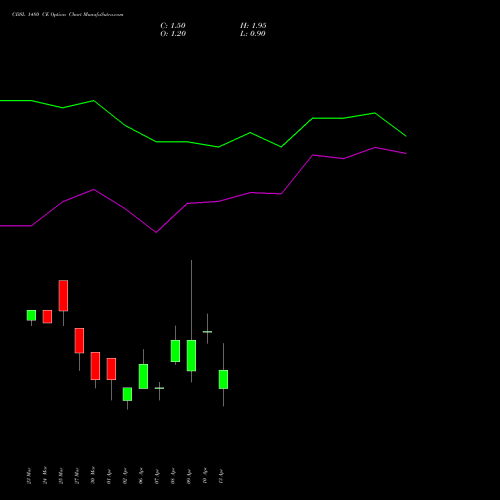Viewport: 500px width, 500px height.
Task: Click the tall red candle on 25 Mar
Action: 63,296
